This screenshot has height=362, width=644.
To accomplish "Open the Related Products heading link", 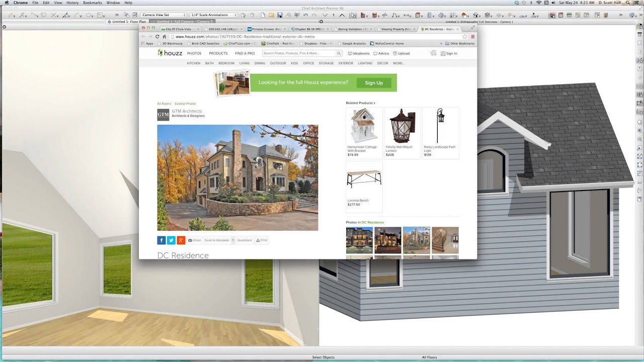I will click(x=360, y=103).
